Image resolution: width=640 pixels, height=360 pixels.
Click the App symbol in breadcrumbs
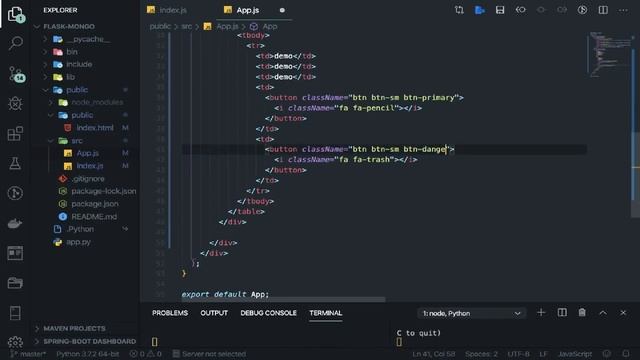click(269, 27)
